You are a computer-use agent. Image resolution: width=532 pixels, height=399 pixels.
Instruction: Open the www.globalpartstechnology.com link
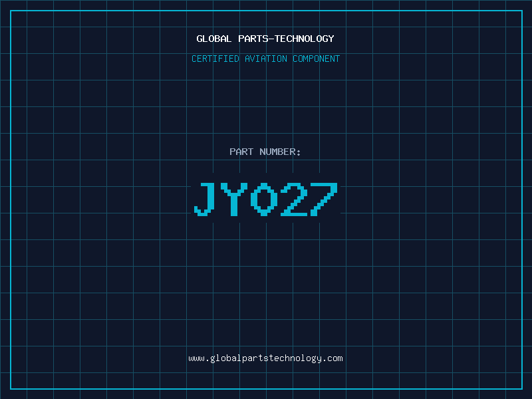click(x=265, y=358)
